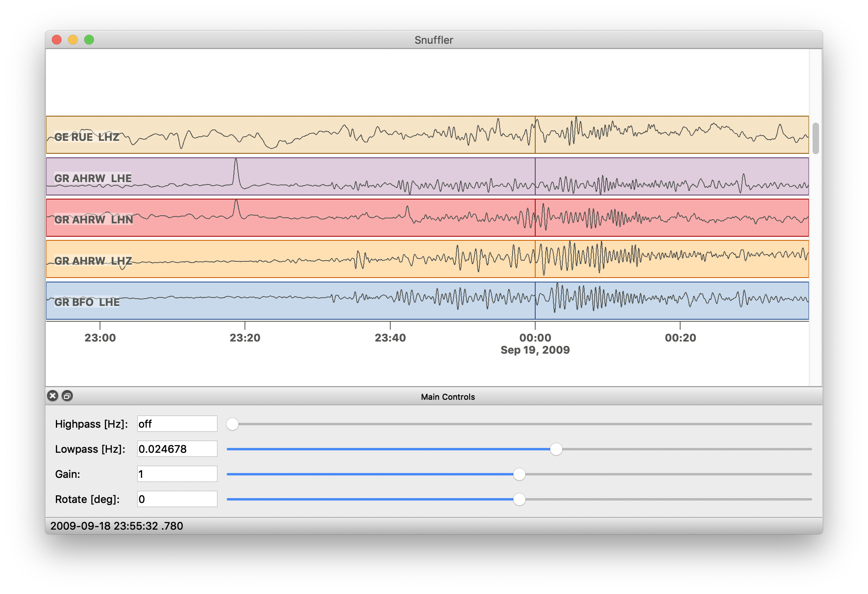Select the GR AHRW LHE trace
Screen dimensions: 868x594
[428, 176]
